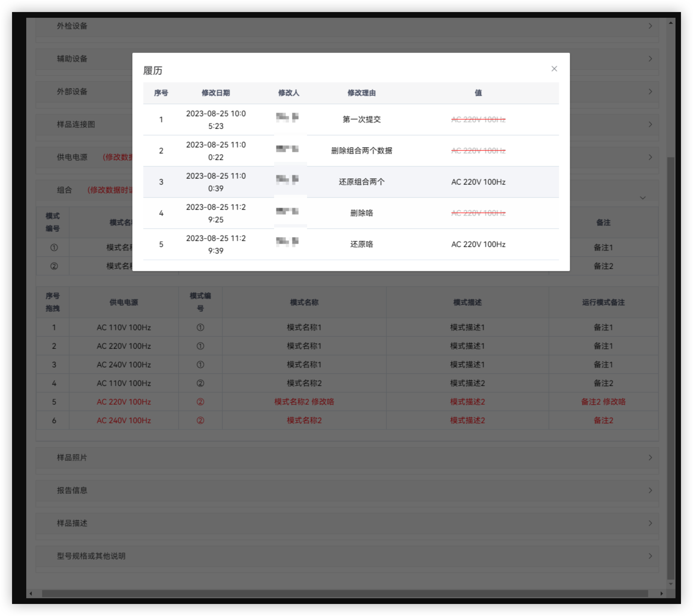Expand the 供电电源 section chevron
Viewport: 693px width, 616px height.
[x=650, y=157]
